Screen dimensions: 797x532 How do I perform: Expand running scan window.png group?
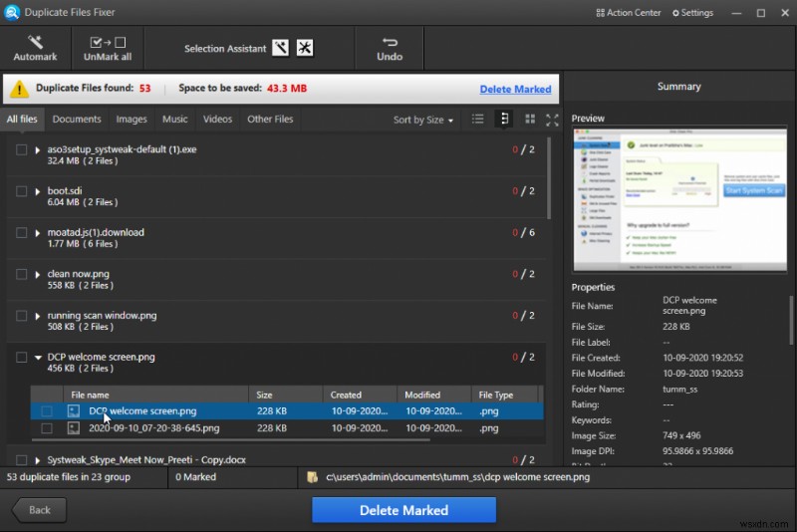coord(37,316)
